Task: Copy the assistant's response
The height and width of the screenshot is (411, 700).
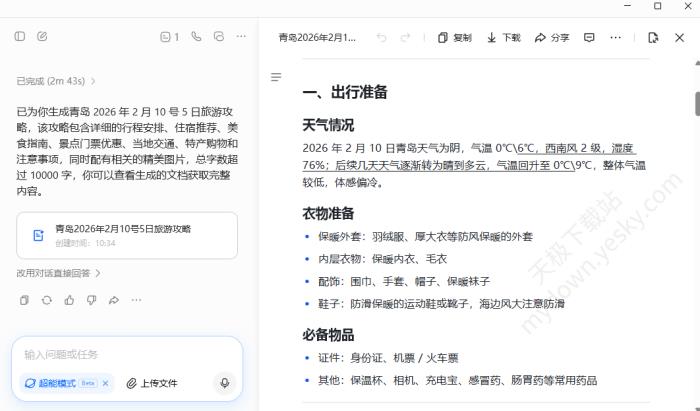Action: pos(24,300)
